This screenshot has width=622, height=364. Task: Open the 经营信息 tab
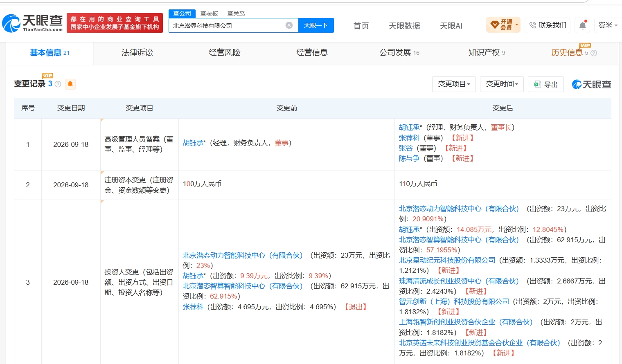312,53
